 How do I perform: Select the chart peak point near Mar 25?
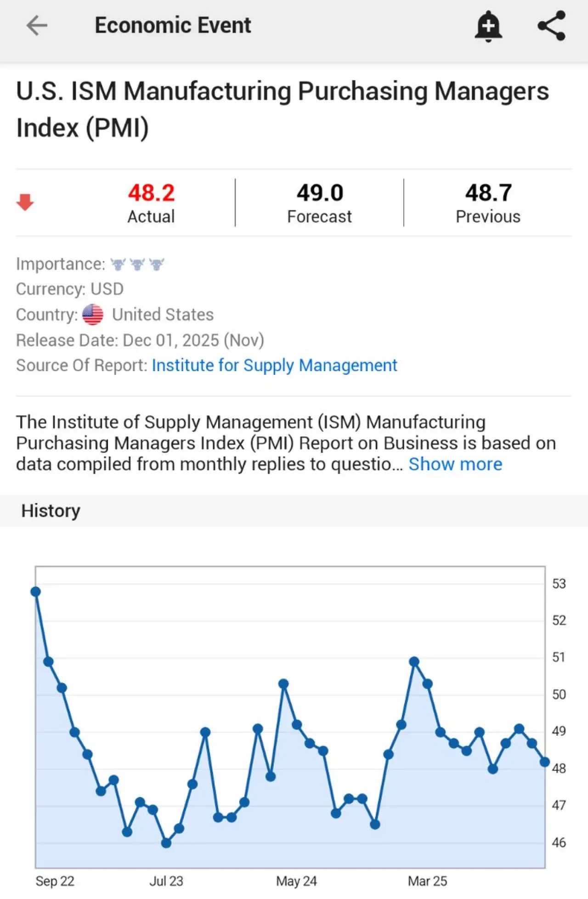(414, 662)
